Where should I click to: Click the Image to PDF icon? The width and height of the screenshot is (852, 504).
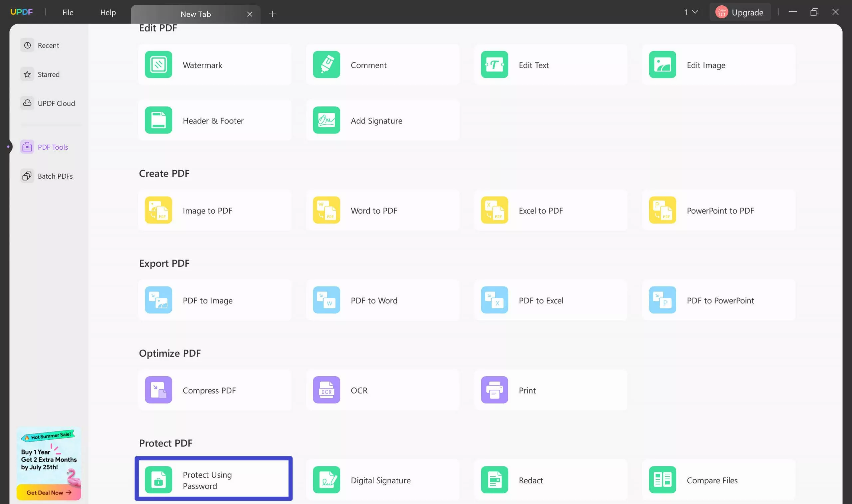pos(158,210)
